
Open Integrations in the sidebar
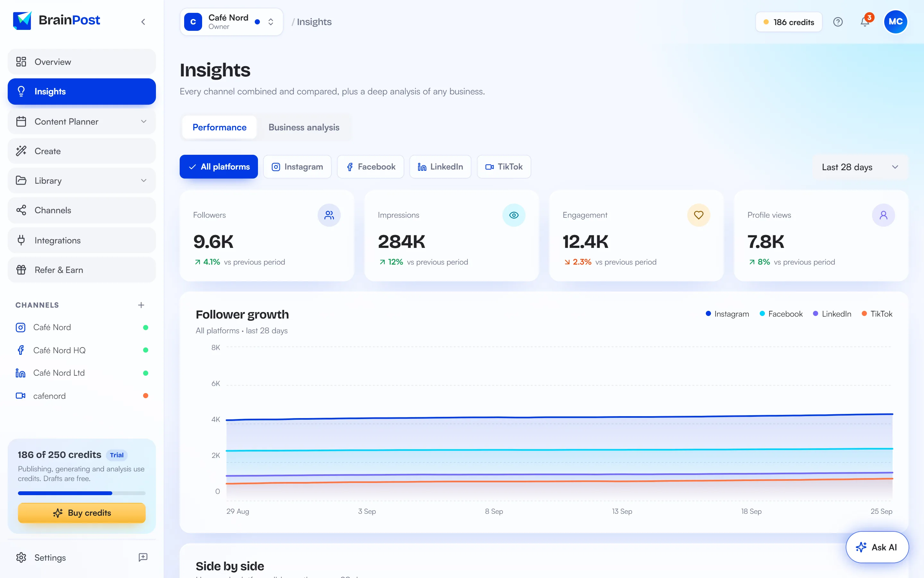(82, 240)
